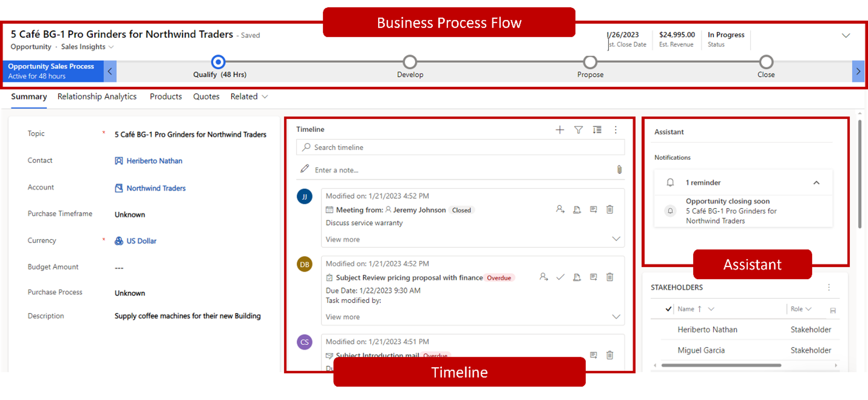The height and width of the screenshot is (400, 868).
Task: Open the record for the Jeremy Johnson meeting
Action: point(594,209)
